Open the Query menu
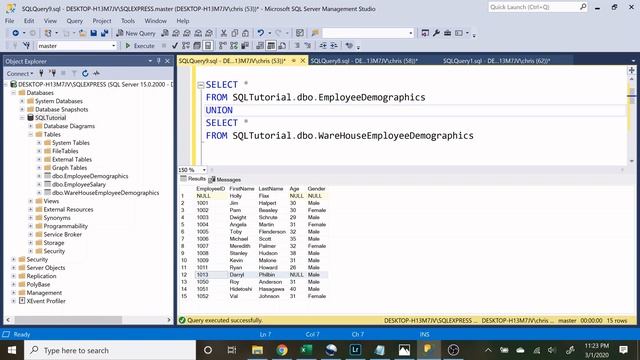 point(75,21)
